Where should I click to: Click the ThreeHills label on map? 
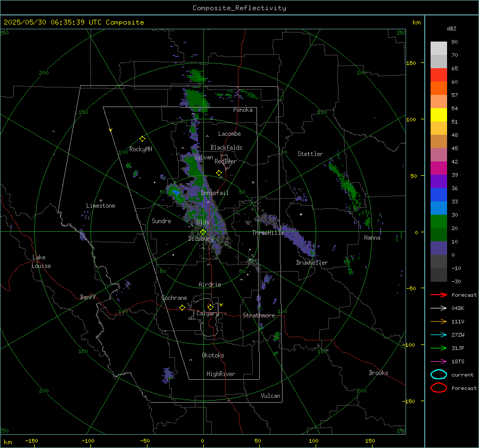268,233
